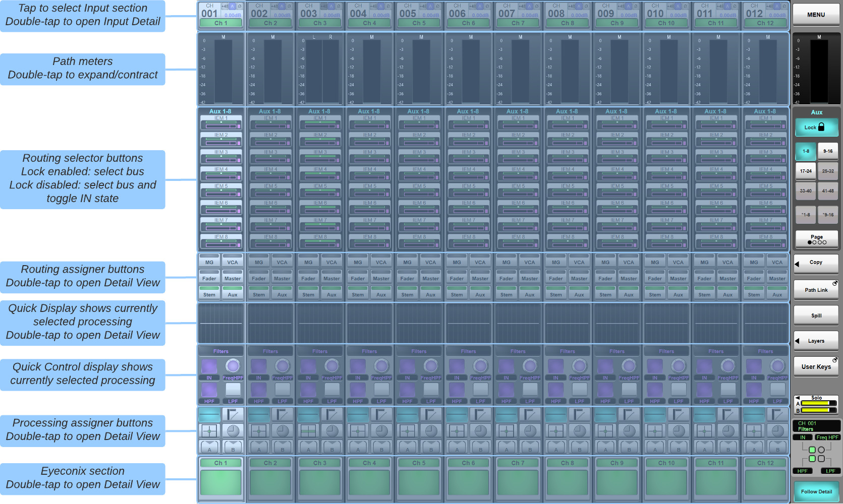The width and height of the screenshot is (843, 504).
Task: Select the Stem routing button on channel 1
Action: click(209, 293)
